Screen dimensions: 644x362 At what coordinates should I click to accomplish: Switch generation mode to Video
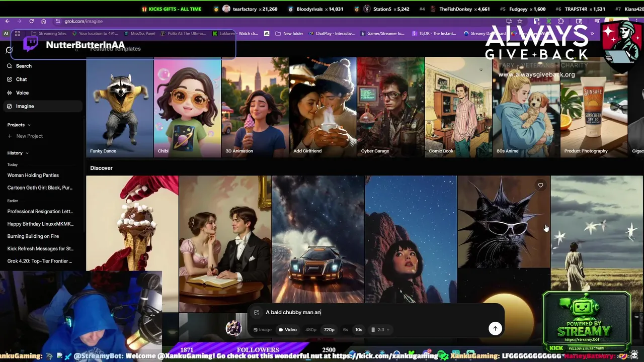pyautogui.click(x=288, y=330)
